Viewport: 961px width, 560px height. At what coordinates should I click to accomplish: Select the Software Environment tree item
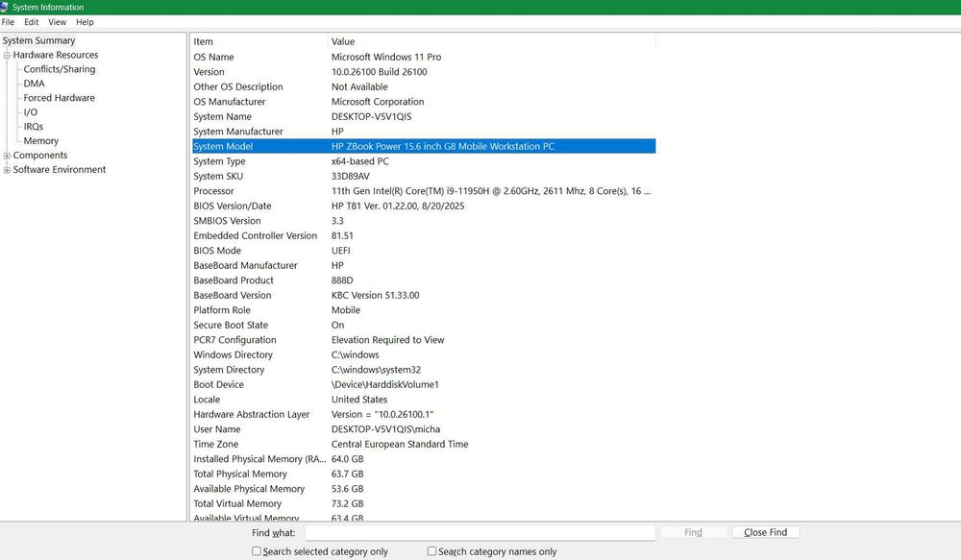[x=60, y=170]
